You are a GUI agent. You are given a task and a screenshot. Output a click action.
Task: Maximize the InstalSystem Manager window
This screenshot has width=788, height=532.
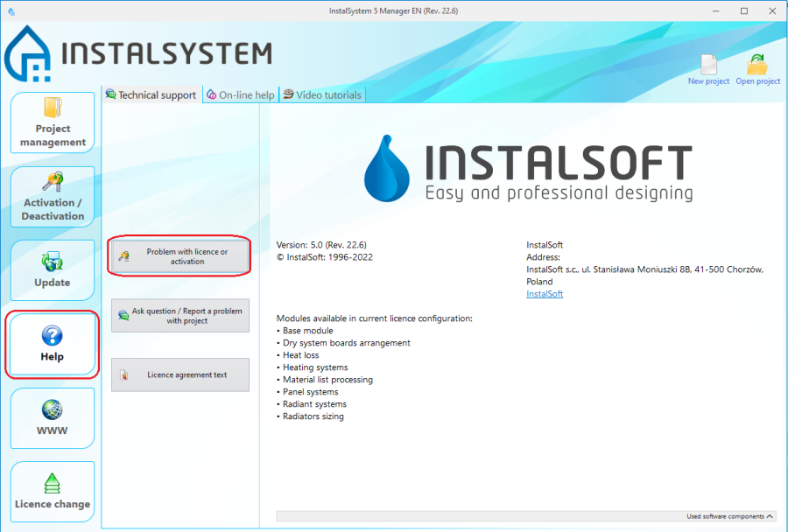(744, 11)
